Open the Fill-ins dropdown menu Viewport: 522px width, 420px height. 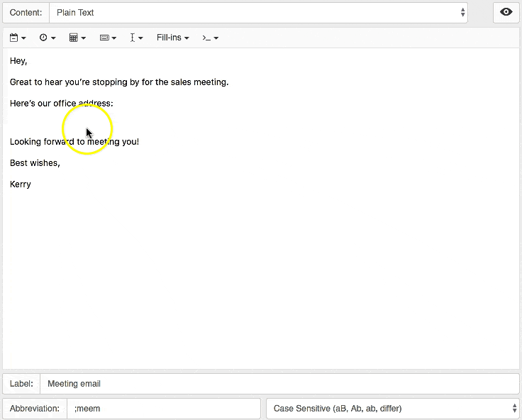click(x=173, y=38)
